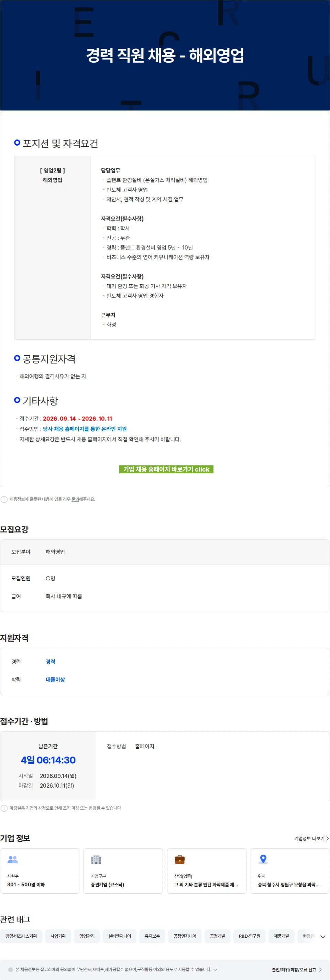Click the company type building icon
Image resolution: width=330 pixels, height=980 pixels.
pos(96,860)
